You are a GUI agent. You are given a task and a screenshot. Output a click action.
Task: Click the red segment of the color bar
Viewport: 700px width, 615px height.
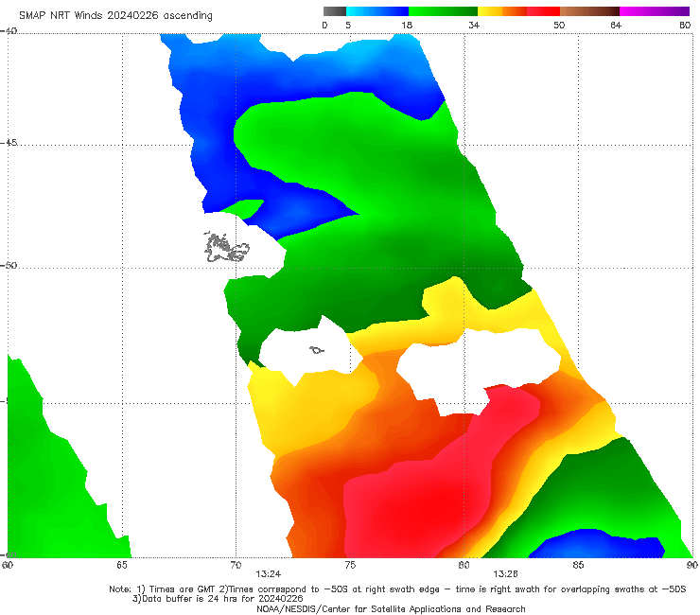coord(543,11)
